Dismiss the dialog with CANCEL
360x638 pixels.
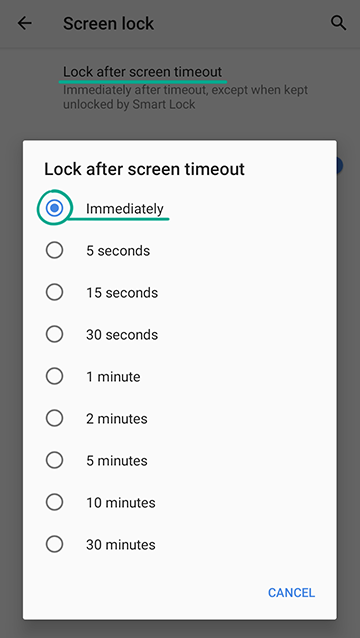[291, 592]
